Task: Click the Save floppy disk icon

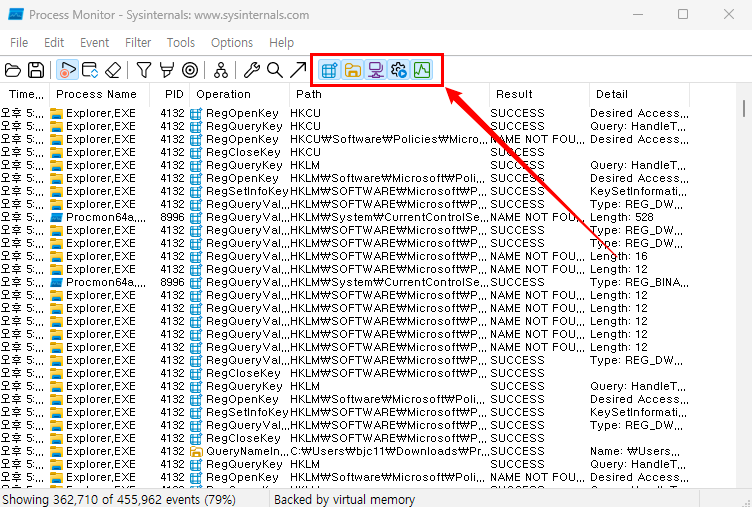Action: (36, 70)
